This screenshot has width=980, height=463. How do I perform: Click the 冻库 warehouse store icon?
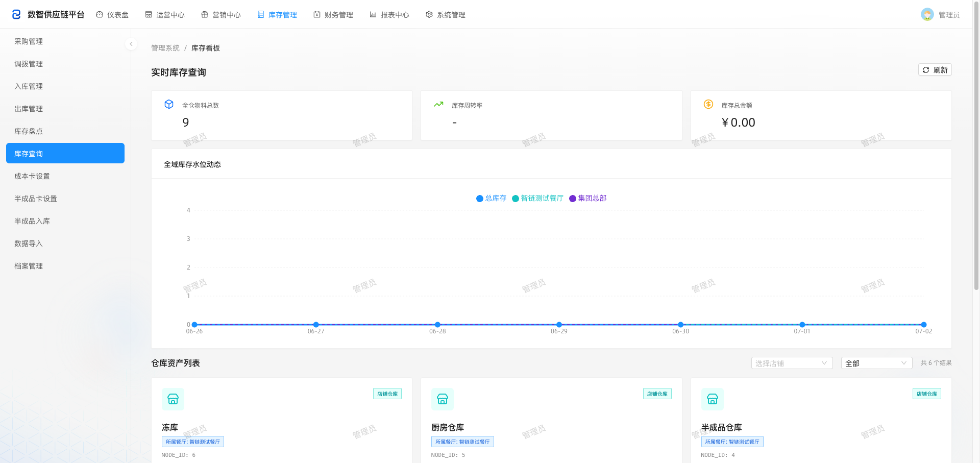[x=173, y=399]
